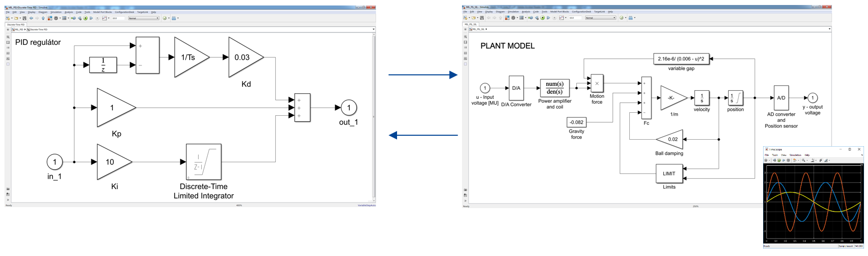Click Build Model icon in MIL_PIL_SIL toolbar
The height and width of the screenshot is (256, 868).
tap(630, 18)
